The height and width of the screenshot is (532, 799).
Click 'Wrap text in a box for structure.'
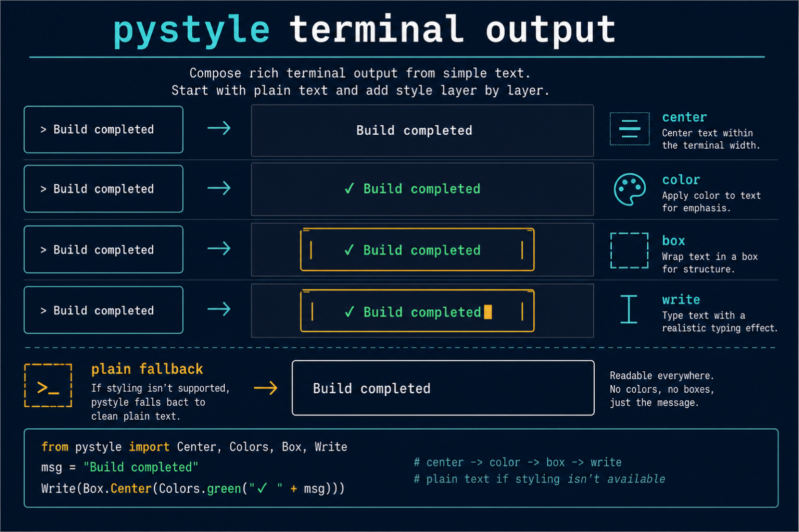(710, 263)
